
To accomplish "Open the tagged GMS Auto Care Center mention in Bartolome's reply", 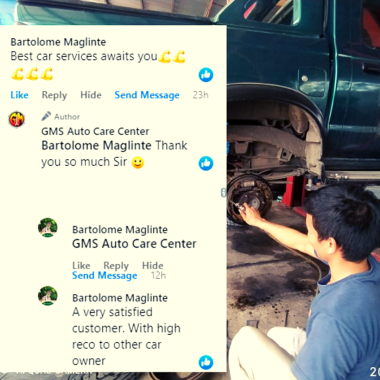I will click(x=134, y=244).
